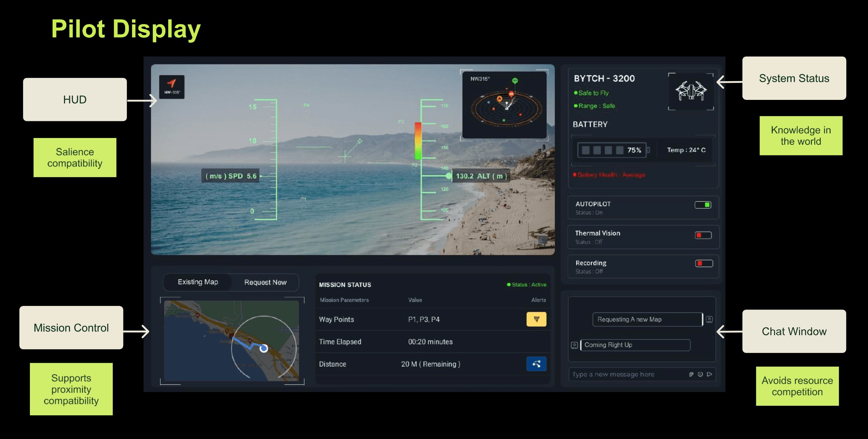This screenshot has width=868, height=439.
Task: Switch to the Request New tab
Action: coord(265,282)
